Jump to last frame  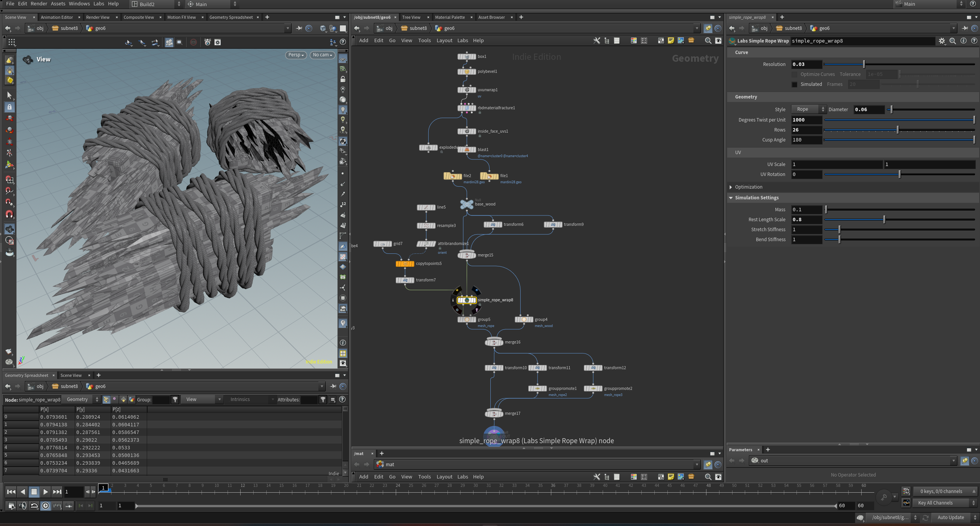click(57, 492)
